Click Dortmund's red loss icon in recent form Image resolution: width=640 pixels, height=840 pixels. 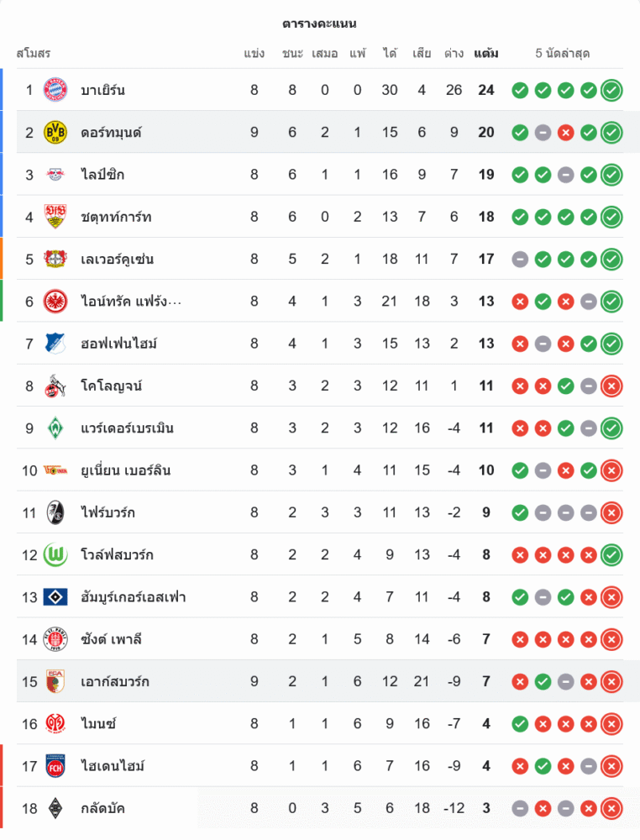pos(566,132)
